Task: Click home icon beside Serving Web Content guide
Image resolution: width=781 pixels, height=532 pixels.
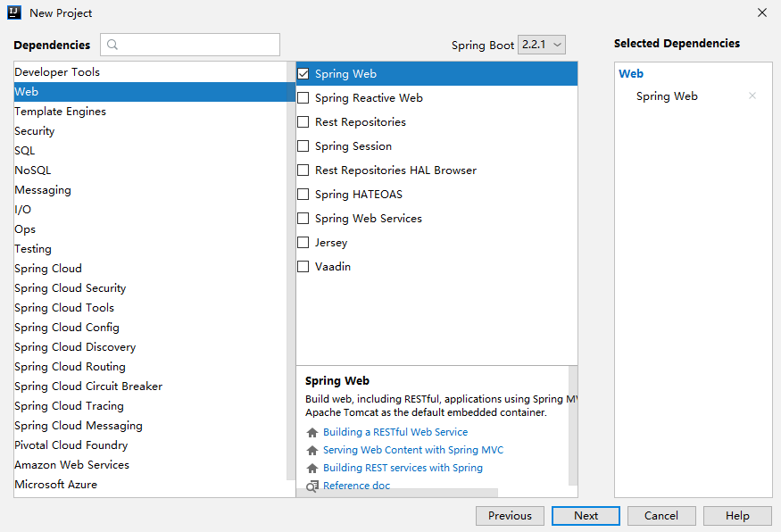Action: [312, 450]
